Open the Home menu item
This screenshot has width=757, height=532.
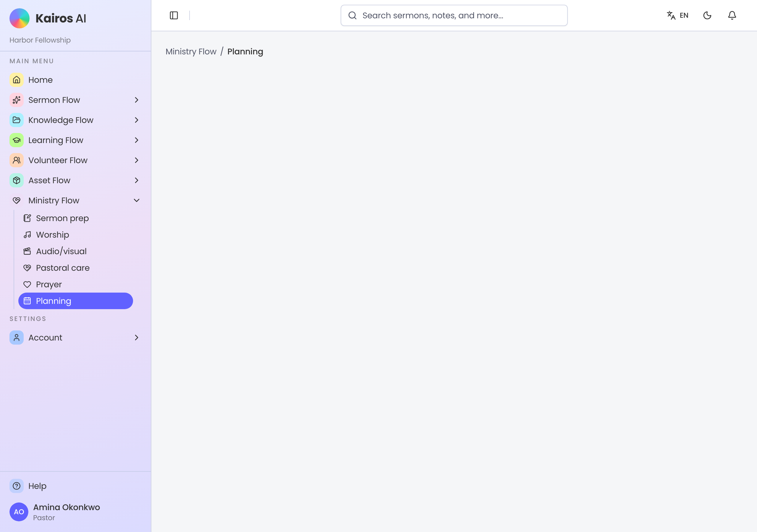click(75, 80)
